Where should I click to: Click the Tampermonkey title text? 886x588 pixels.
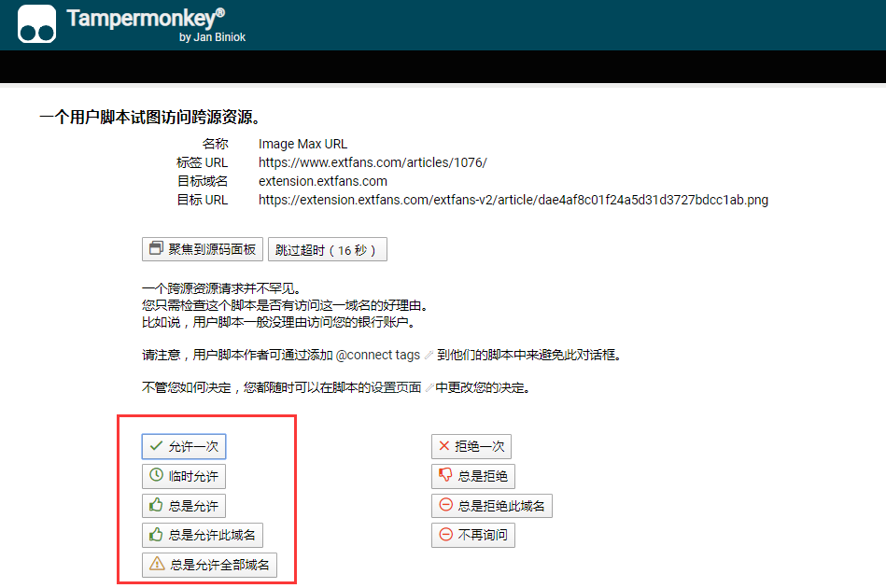(146, 18)
